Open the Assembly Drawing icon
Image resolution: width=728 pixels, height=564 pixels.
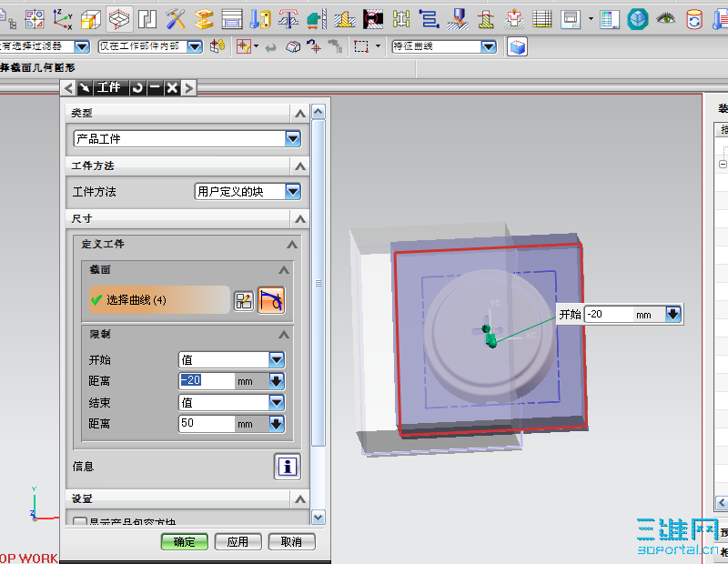tap(571, 19)
